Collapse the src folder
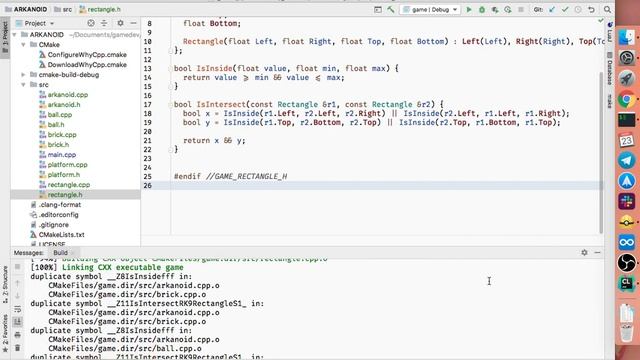Viewport: 640px width, 360px height. 23,84
